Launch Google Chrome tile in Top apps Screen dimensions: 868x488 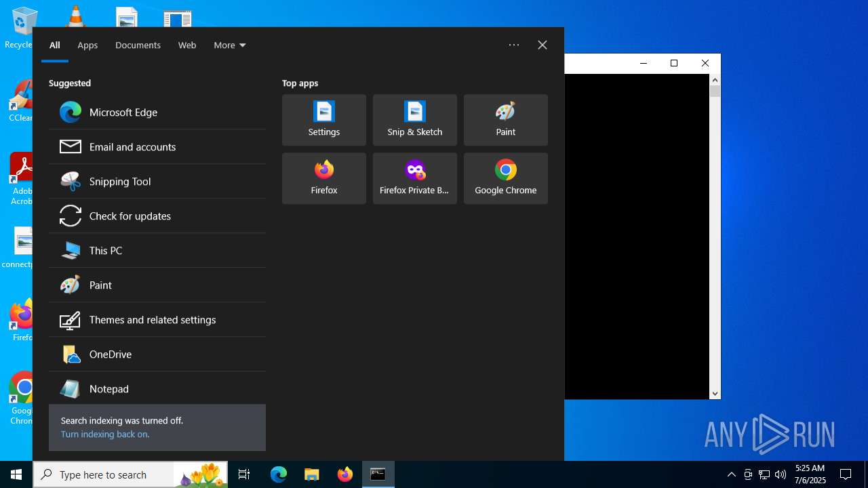click(506, 178)
